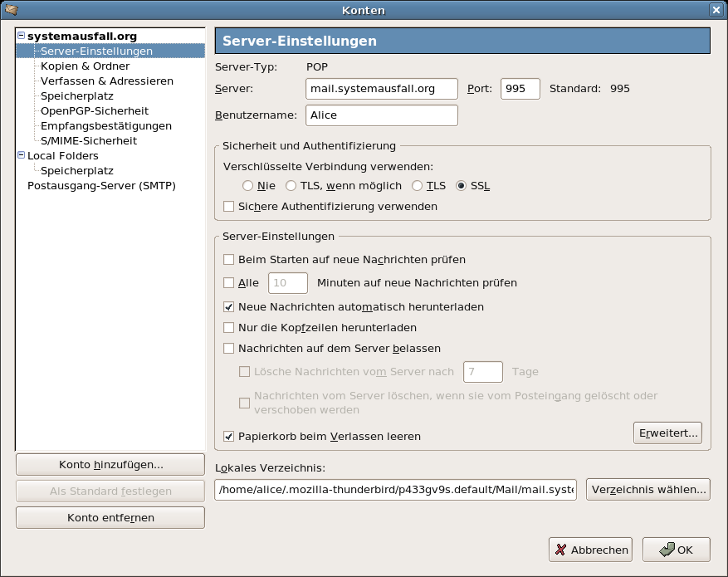This screenshot has width=728, height=577.
Task: Click the Erweitert... button
Action: coord(667,433)
